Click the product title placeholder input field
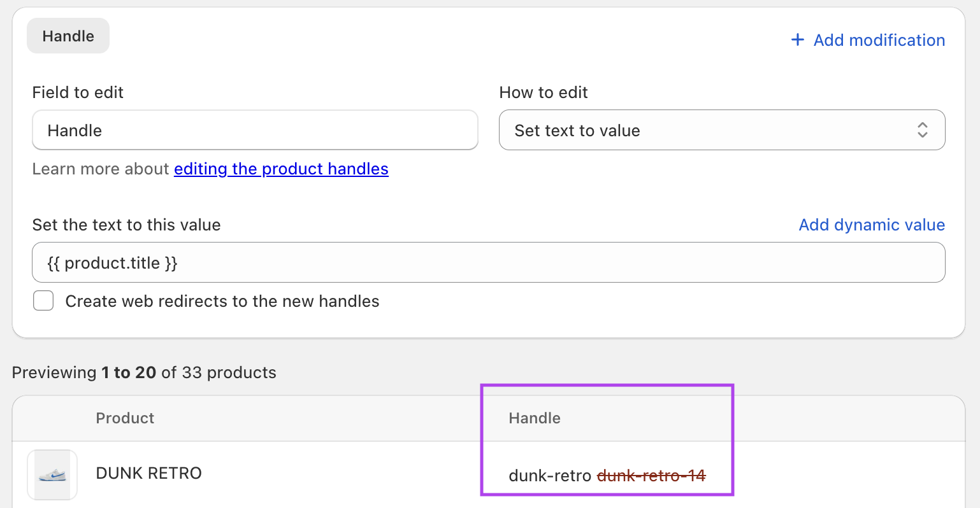Viewport: 980px width, 508px height. tap(488, 262)
